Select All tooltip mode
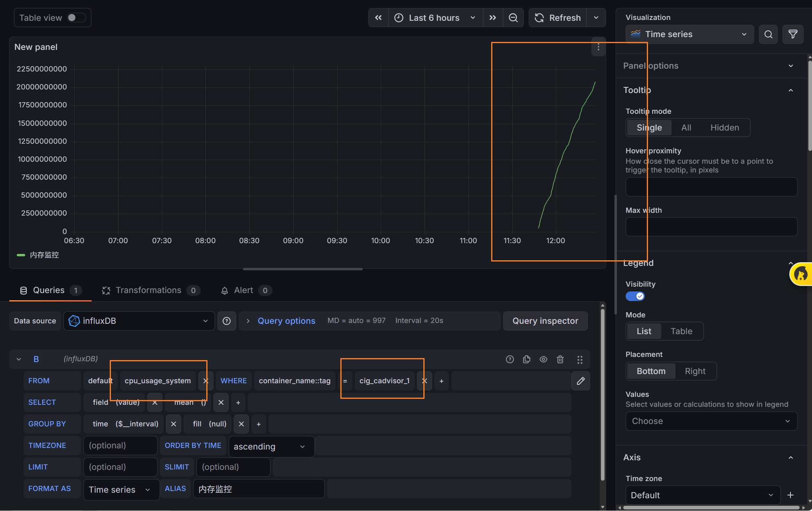The height and width of the screenshot is (511, 812). pyautogui.click(x=686, y=128)
